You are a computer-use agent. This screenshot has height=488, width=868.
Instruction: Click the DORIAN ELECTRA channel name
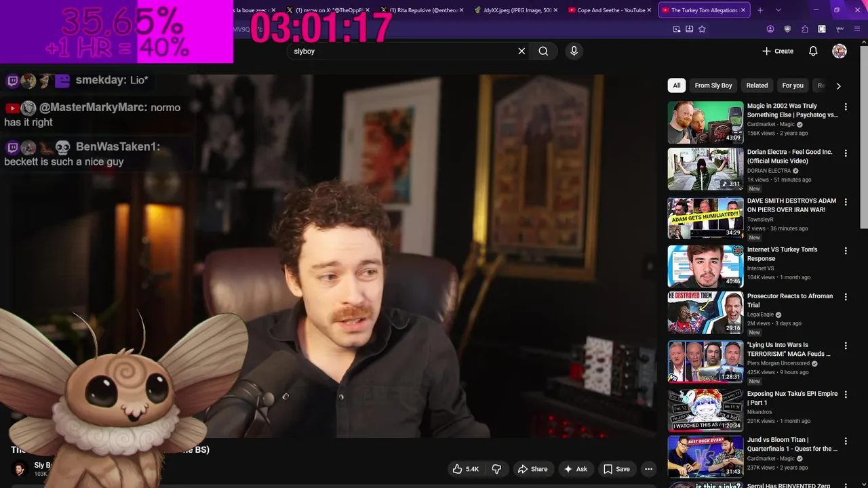(x=769, y=171)
